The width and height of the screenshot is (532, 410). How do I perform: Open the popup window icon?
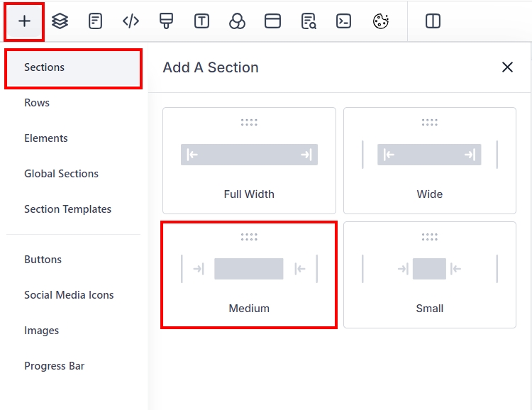(x=272, y=21)
